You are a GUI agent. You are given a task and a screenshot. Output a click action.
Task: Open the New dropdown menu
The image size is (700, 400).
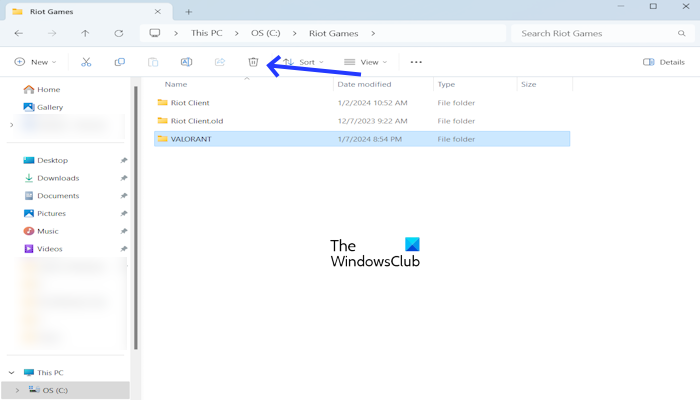click(35, 62)
